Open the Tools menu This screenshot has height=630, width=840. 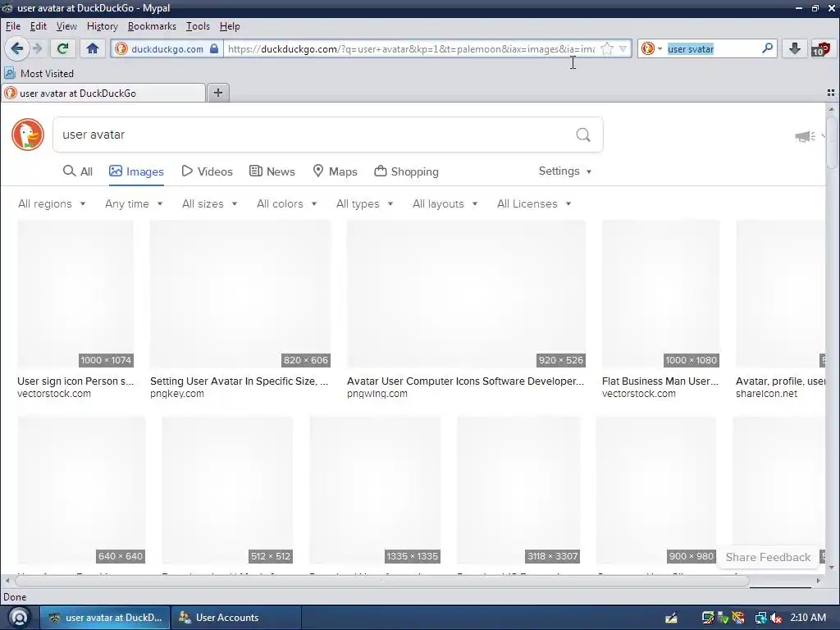198,26
